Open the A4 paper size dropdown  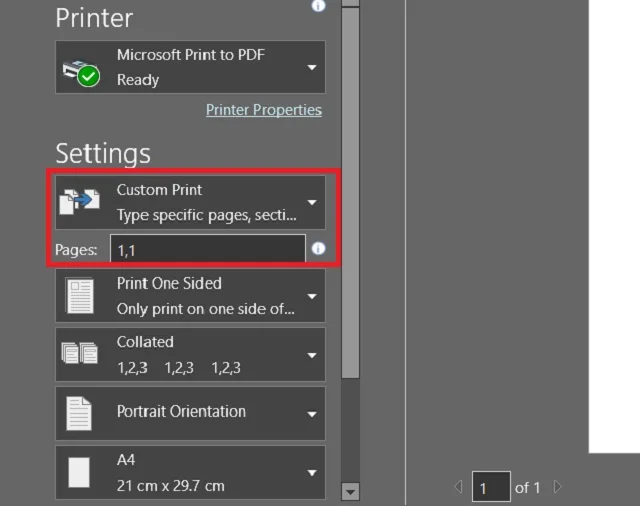click(x=190, y=472)
